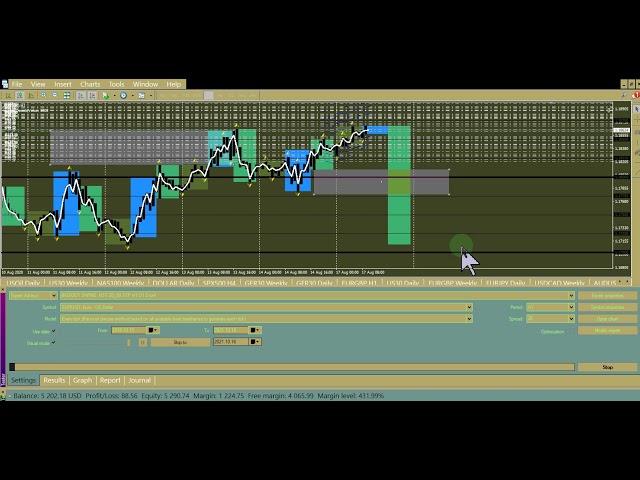Screen dimensions: 640x480
Task: Click the tester progress bar
Action: pyautogui.click(x=290, y=367)
